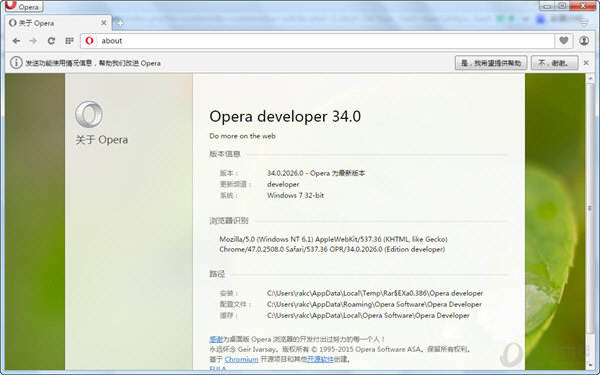Click the Local cache path text
The width and height of the screenshot is (600, 375).
(368, 315)
